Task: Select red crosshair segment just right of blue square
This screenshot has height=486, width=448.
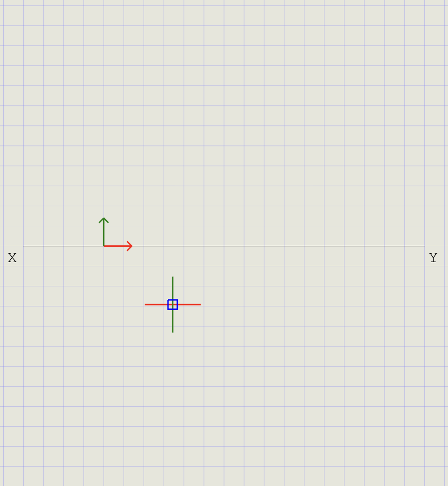Action: 189,305
